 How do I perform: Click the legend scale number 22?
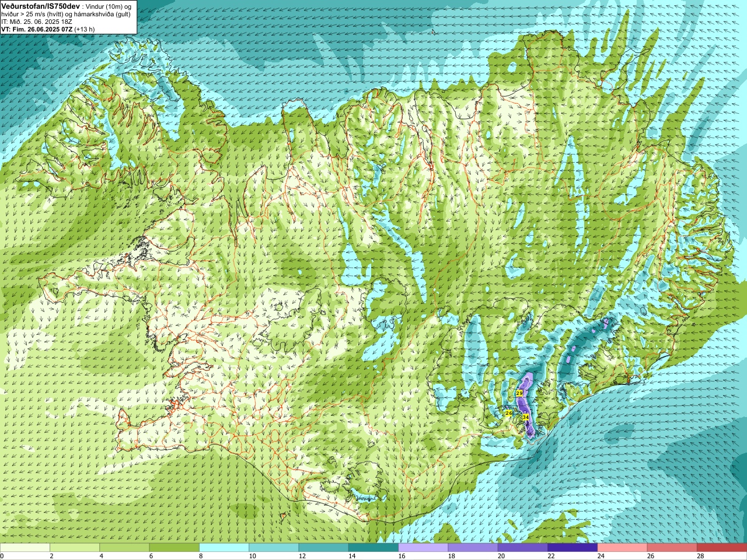point(551,556)
